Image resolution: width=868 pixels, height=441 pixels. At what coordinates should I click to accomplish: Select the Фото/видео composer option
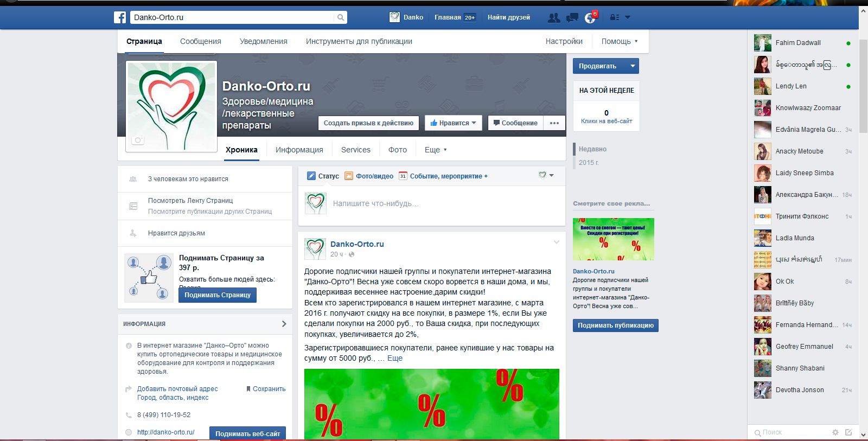[x=369, y=176]
